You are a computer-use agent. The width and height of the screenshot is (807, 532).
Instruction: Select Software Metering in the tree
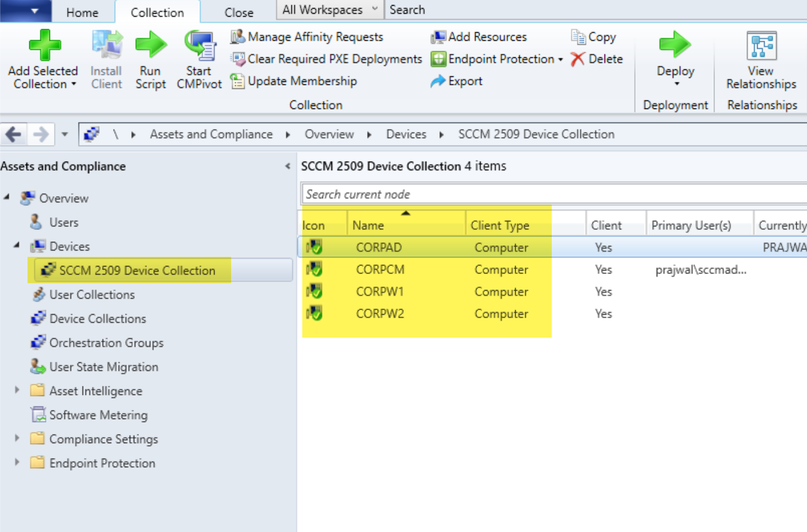[x=98, y=415]
